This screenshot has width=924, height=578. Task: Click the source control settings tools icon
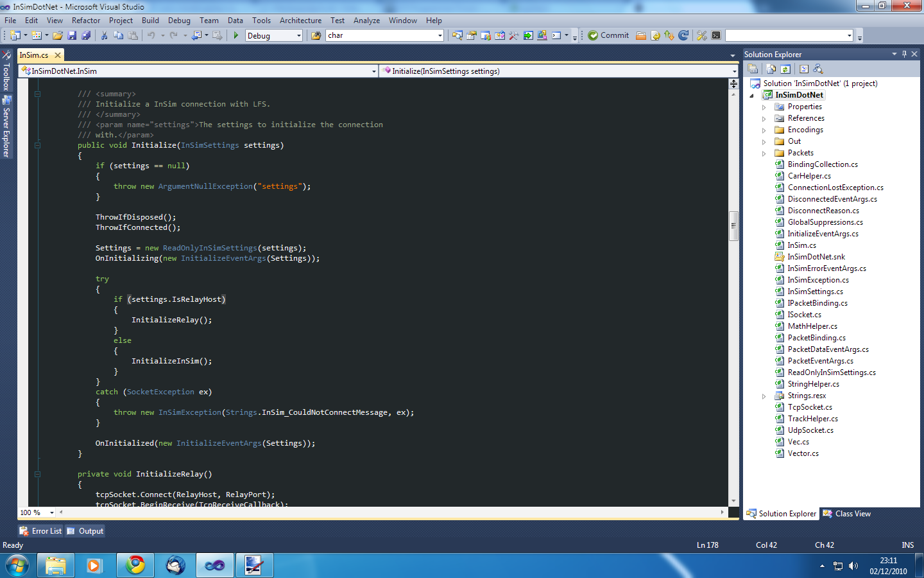(x=702, y=35)
